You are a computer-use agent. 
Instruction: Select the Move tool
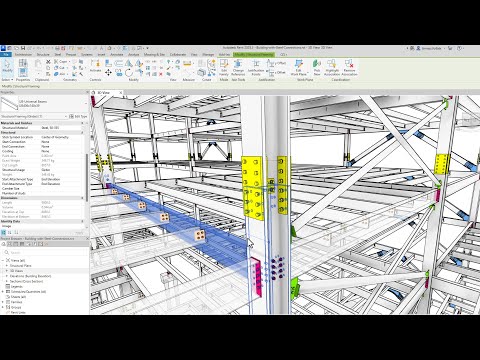click(108, 72)
